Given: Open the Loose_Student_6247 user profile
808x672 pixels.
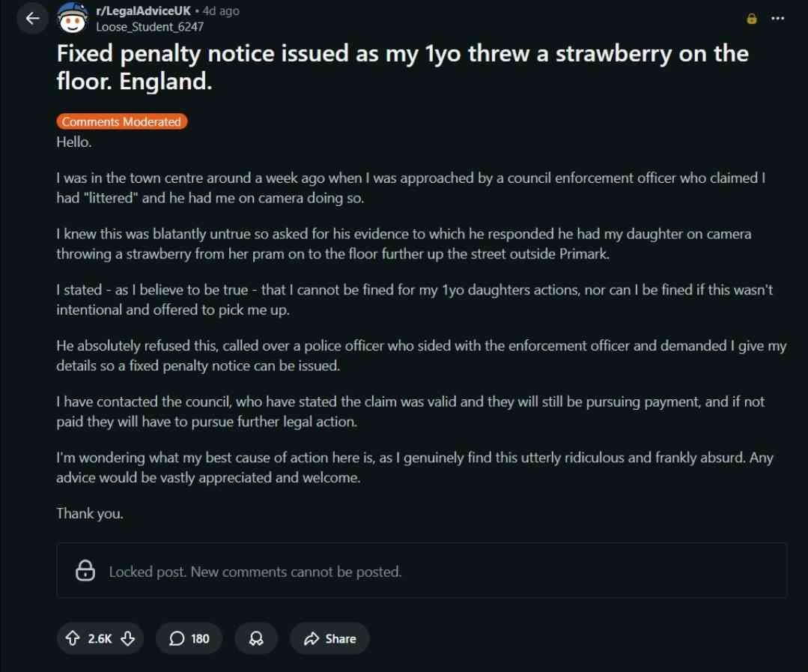Looking at the screenshot, I should pos(149,27).
